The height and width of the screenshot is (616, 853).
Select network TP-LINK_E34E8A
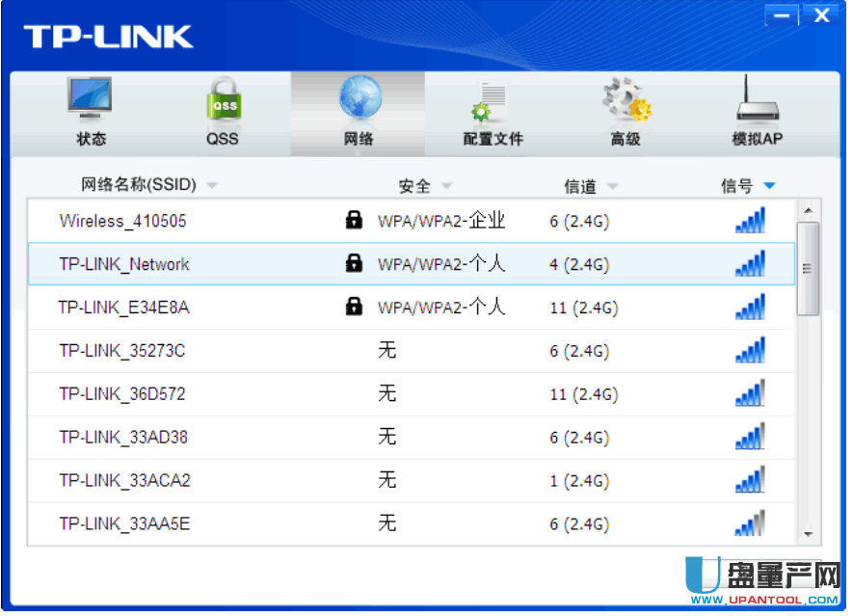[412, 308]
